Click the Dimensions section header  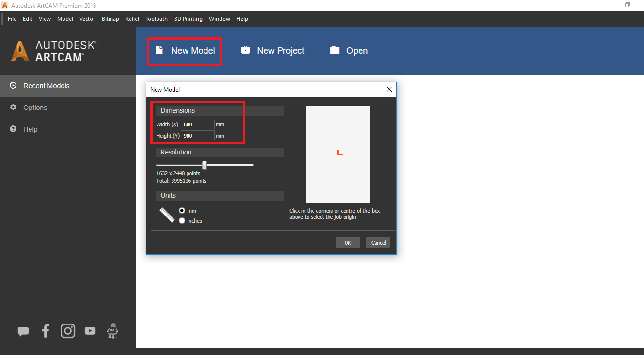click(x=220, y=111)
